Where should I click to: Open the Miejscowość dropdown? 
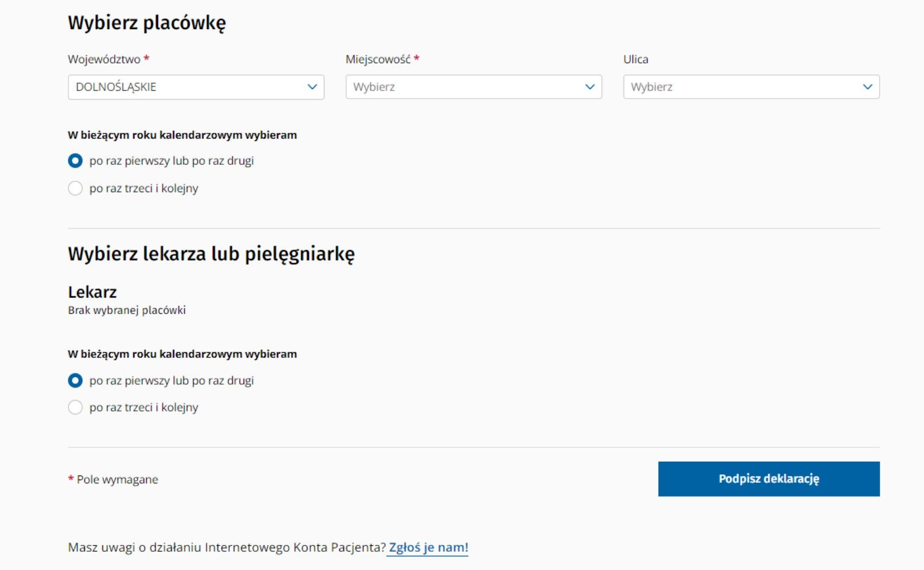pyautogui.click(x=473, y=87)
